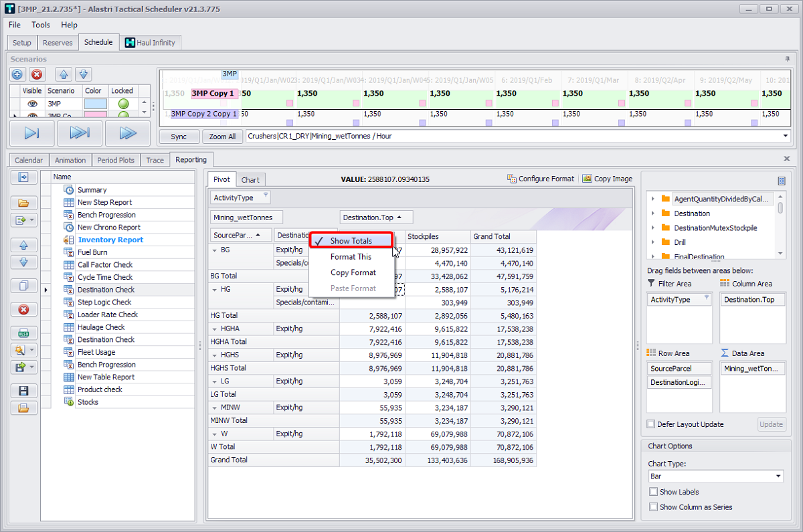Click the double-arrow fast forward button

pos(128,133)
